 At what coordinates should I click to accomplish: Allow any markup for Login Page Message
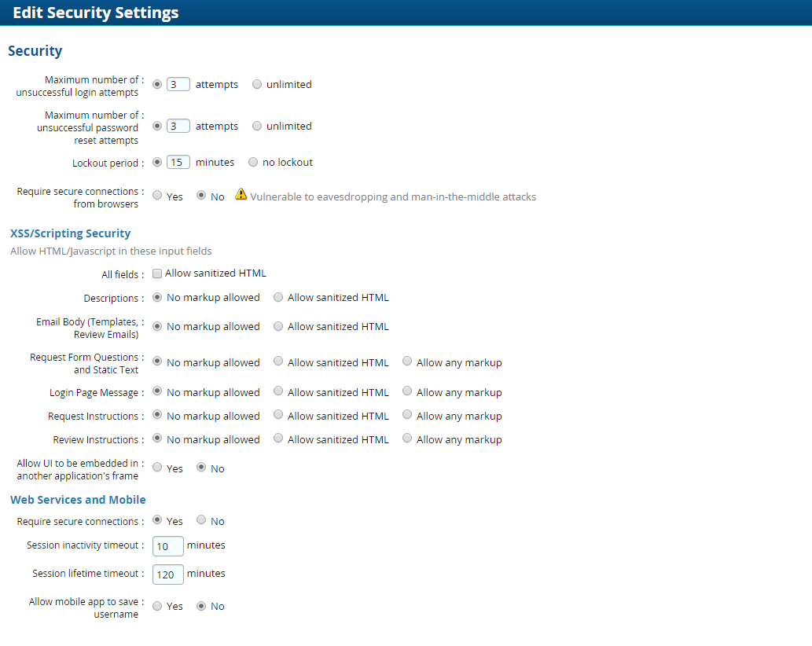(x=407, y=391)
